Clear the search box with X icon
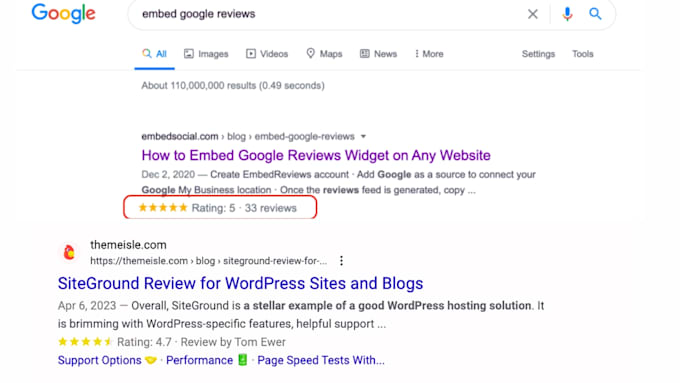680x383 pixels. tap(533, 14)
